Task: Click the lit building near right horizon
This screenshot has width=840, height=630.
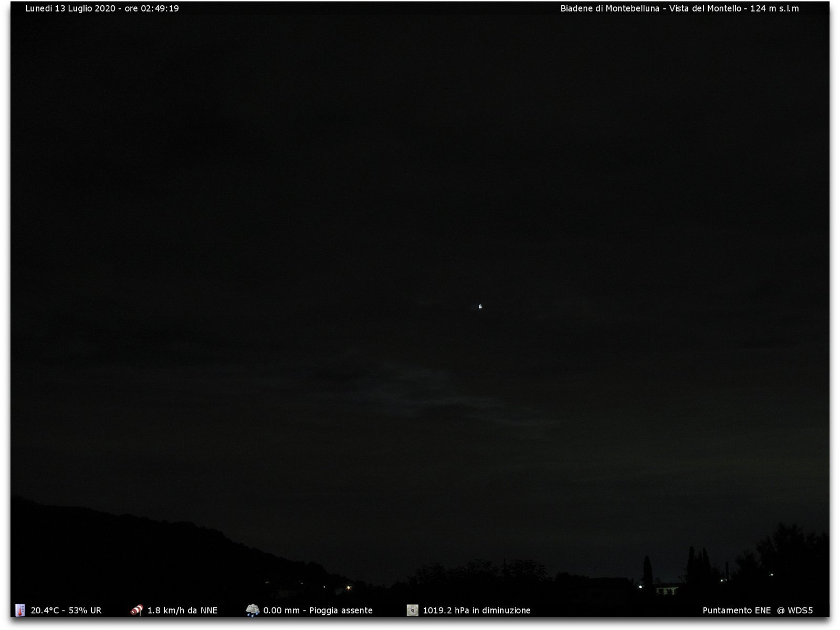Action: click(666, 590)
